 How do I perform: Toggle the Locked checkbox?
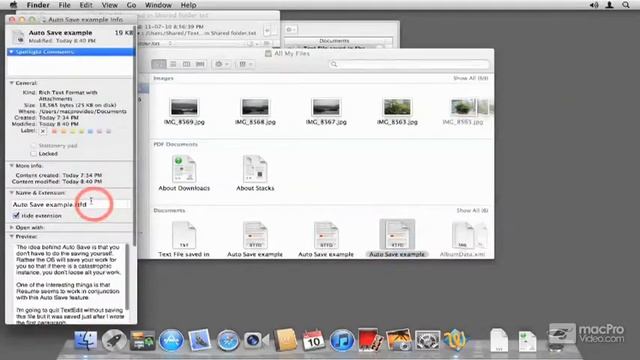pyautogui.click(x=33, y=154)
